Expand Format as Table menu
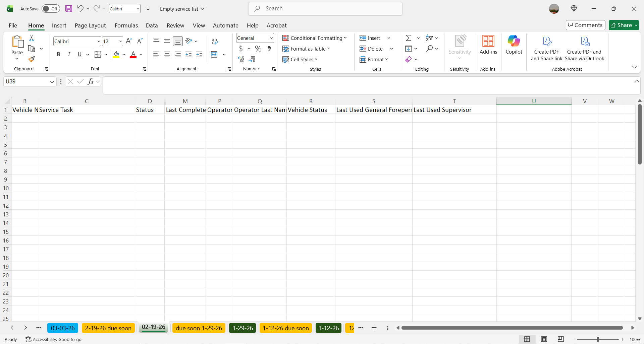 [306, 49]
